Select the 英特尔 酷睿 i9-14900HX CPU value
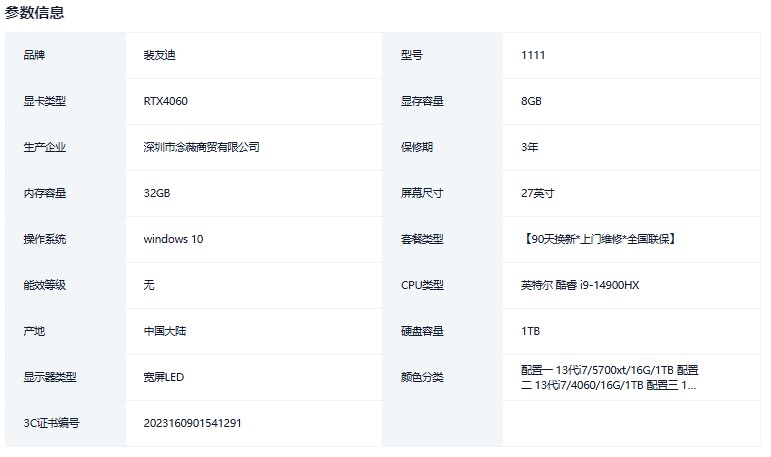Viewport: 771px width, 457px height. click(x=579, y=285)
